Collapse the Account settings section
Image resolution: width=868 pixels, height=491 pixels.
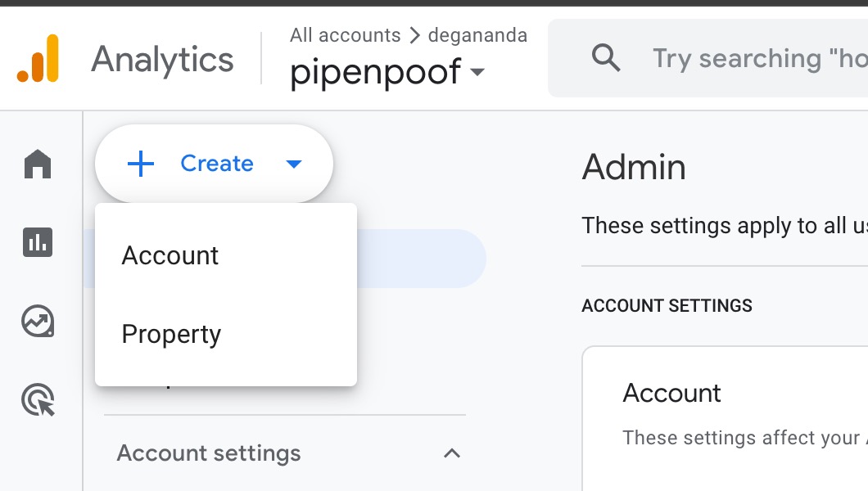(x=452, y=453)
